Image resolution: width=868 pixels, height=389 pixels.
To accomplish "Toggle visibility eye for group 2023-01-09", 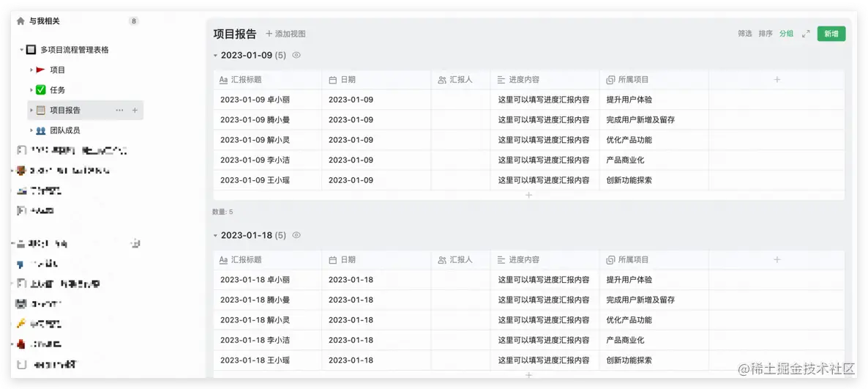I will [x=296, y=56].
